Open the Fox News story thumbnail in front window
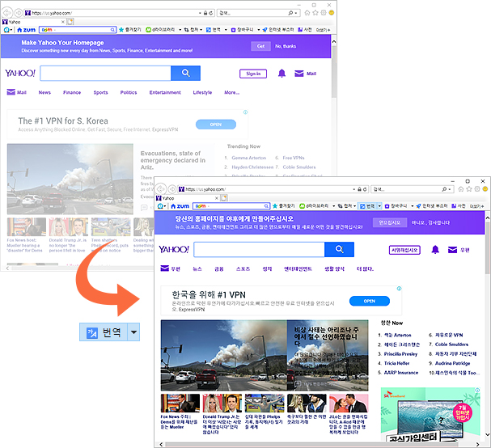This screenshot has height=448, width=491. pos(180,404)
